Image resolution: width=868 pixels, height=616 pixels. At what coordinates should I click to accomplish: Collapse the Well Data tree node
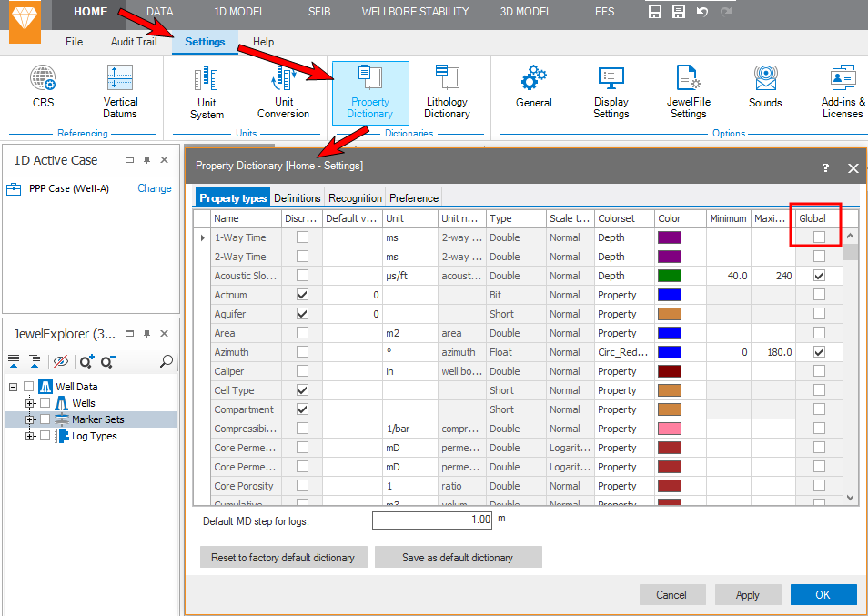[14, 387]
